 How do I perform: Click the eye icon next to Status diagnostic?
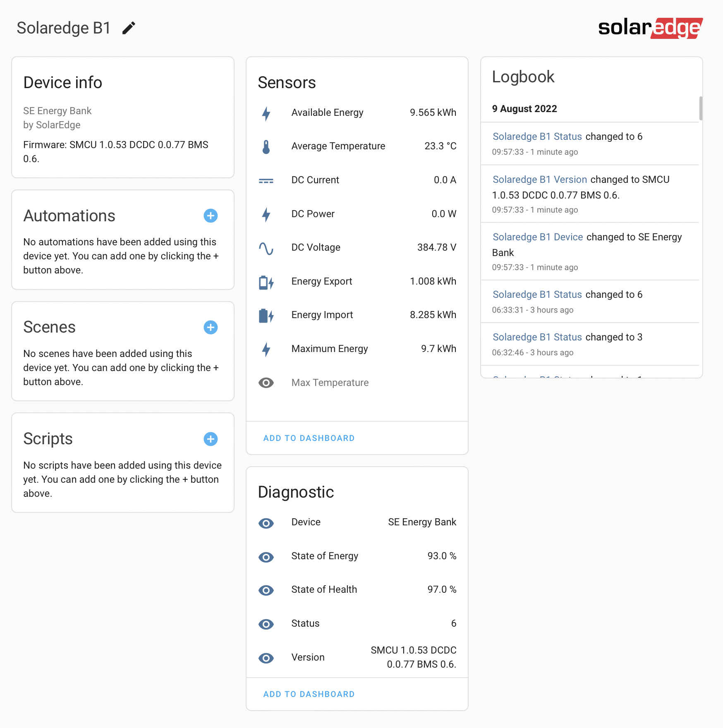(x=266, y=624)
